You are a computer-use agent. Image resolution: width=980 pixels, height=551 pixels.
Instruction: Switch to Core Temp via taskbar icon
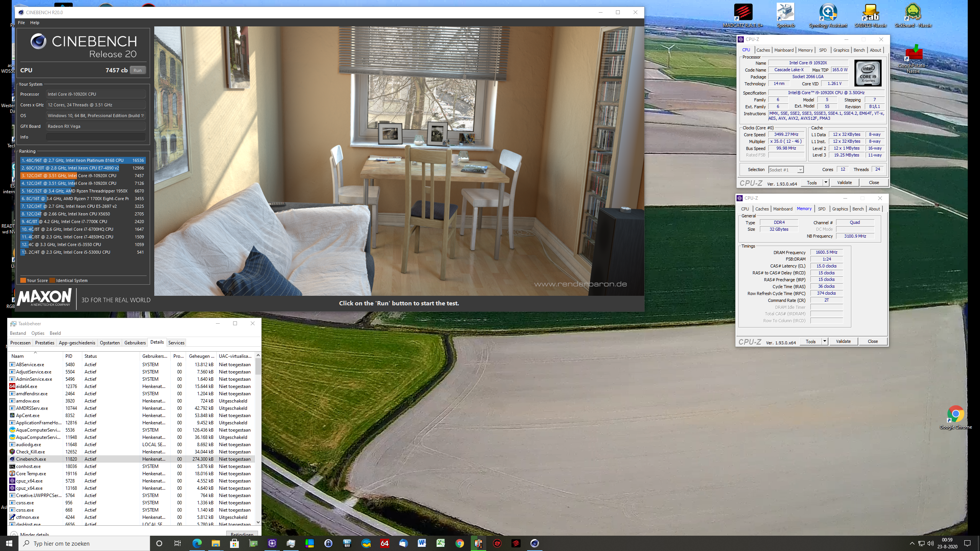pos(478,543)
